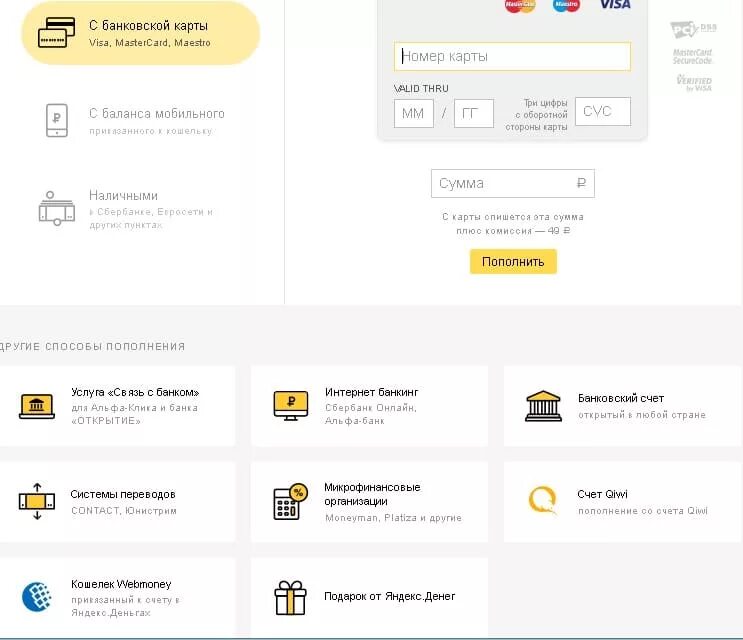Click the mobile phone ruble icon
Image resolution: width=743 pixels, height=640 pixels.
tap(57, 120)
